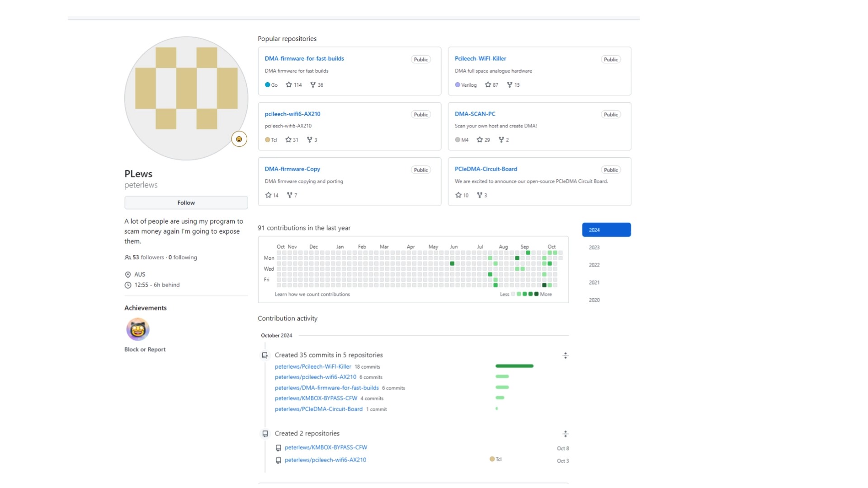Open peterlews/Pcileech-WiFi-Killer commit activity link
Viewport: 868px width, 488px height.
click(313, 367)
